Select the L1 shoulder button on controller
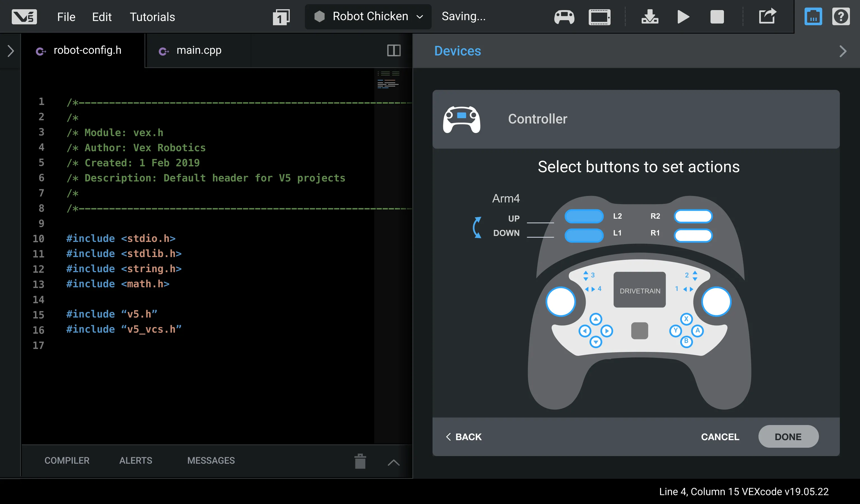860x504 pixels. pyautogui.click(x=584, y=235)
